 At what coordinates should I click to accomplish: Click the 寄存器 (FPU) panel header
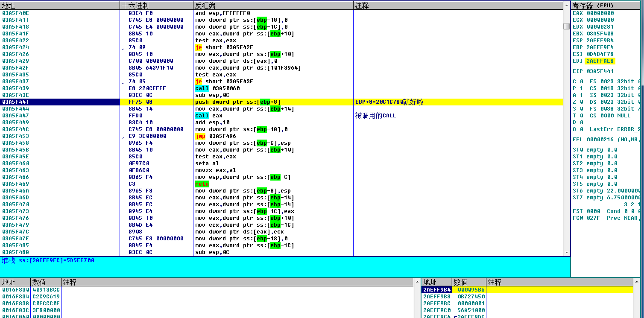click(x=607, y=6)
